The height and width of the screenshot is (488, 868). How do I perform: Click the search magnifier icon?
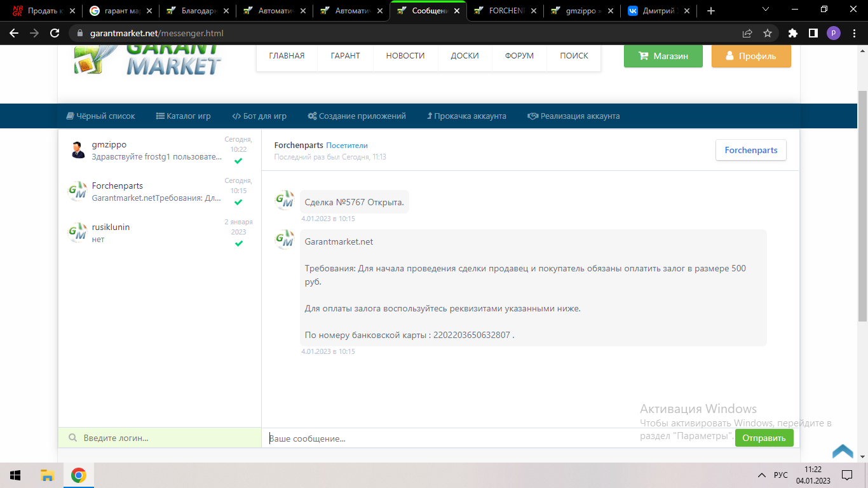tap(73, 438)
